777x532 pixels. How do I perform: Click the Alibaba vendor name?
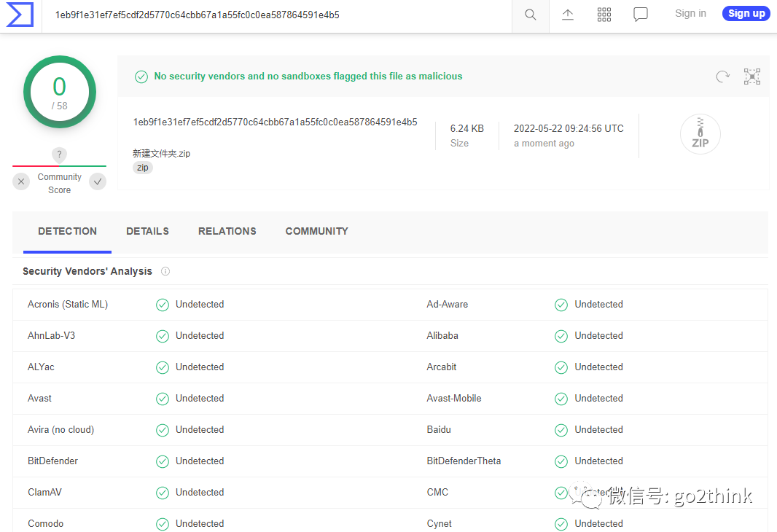442,336
